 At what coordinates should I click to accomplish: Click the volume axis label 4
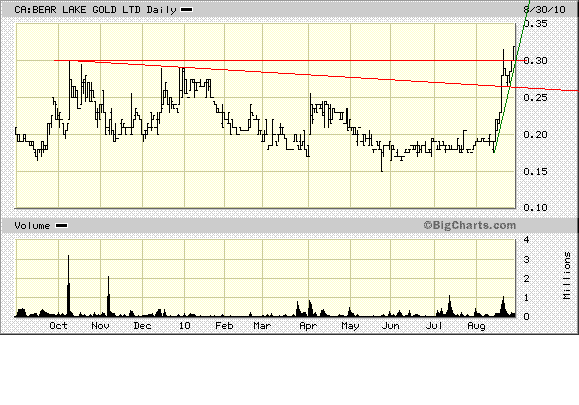click(x=527, y=240)
